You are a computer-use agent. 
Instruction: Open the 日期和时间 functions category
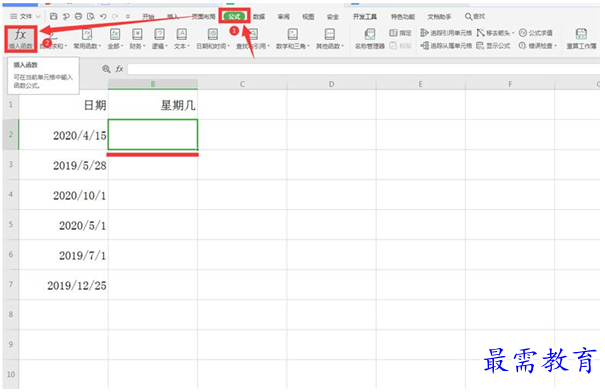tap(213, 39)
